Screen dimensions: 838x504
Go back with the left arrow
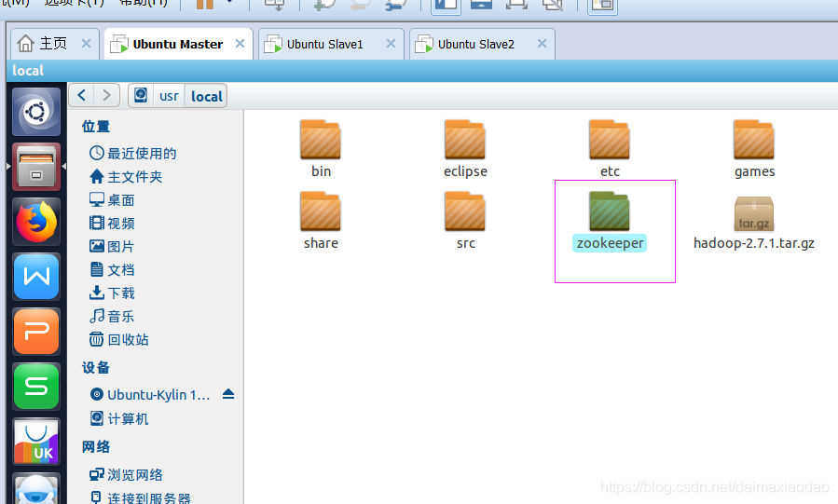pyautogui.click(x=81, y=96)
